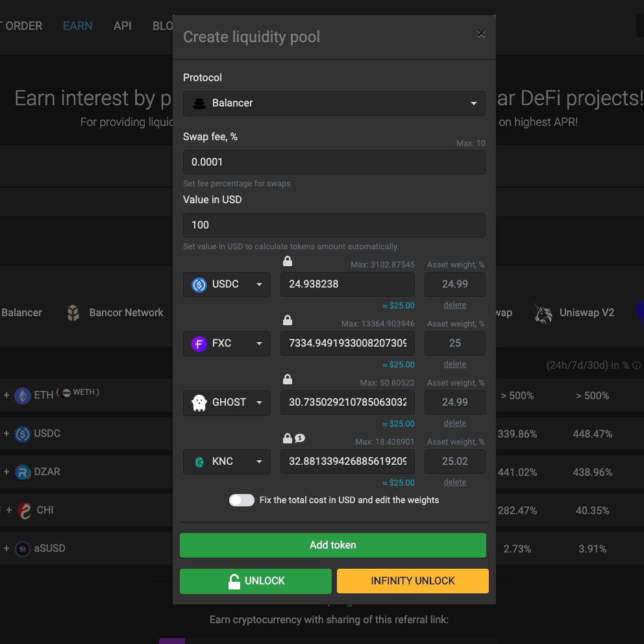This screenshot has height=644, width=644.
Task: Expand the ETH row with plus sign
Action: 6,395
